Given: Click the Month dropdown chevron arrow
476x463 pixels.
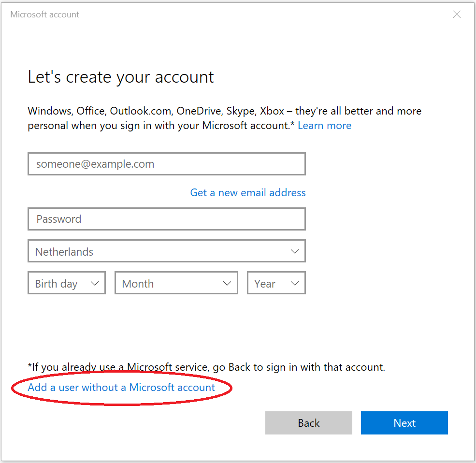Looking at the screenshot, I should point(227,284).
